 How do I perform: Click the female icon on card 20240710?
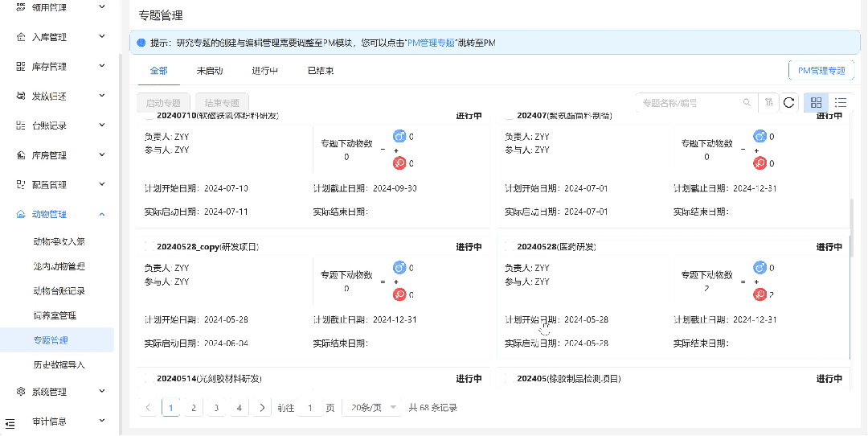point(399,162)
